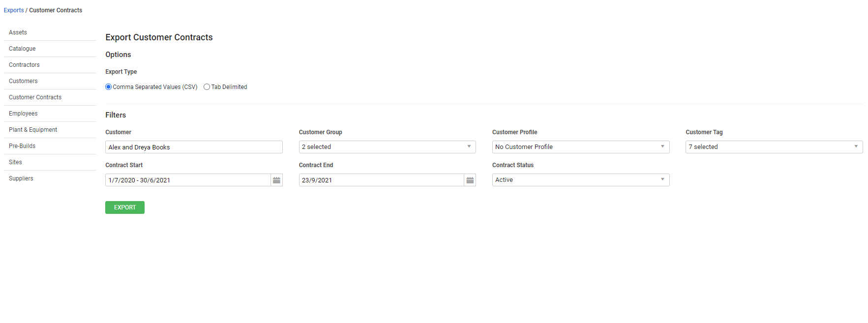Open Assets in the sidebar
Viewport: 868px width, 323px height.
coord(50,32)
